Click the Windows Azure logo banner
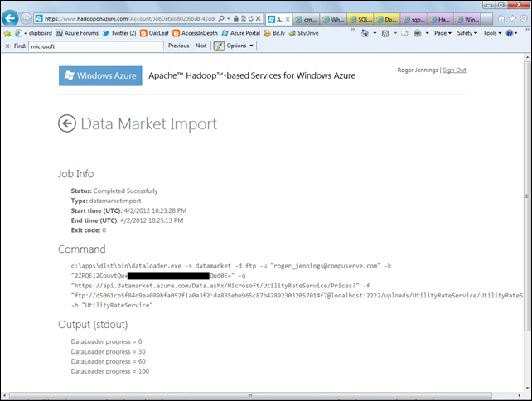The image size is (532, 401). (x=100, y=75)
